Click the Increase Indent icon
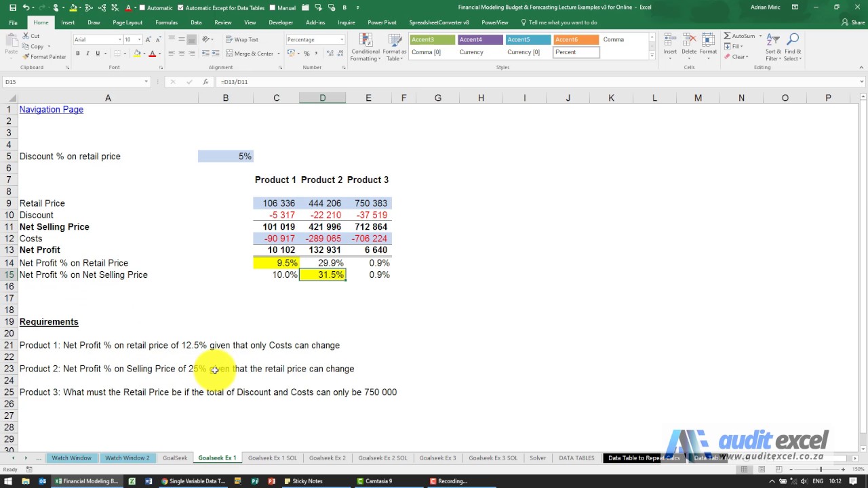This screenshot has width=868, height=488. [x=216, y=54]
